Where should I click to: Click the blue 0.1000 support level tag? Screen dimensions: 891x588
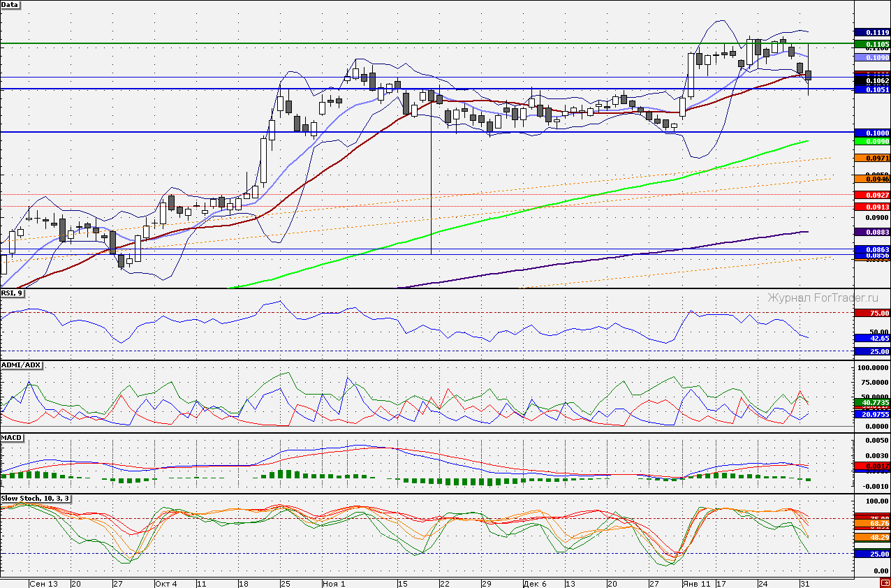click(x=872, y=133)
